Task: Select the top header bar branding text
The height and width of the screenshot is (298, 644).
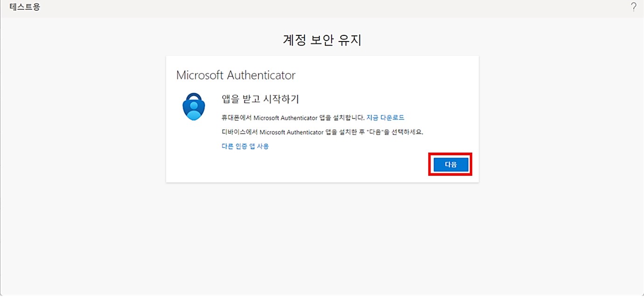Action: coord(24,7)
